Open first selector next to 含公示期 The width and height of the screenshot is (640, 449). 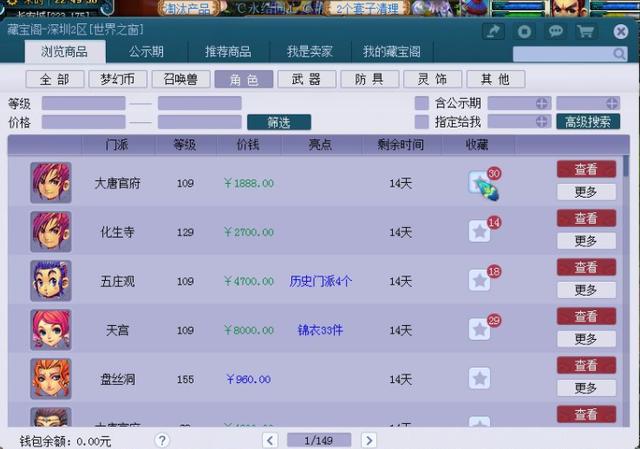[x=519, y=103]
